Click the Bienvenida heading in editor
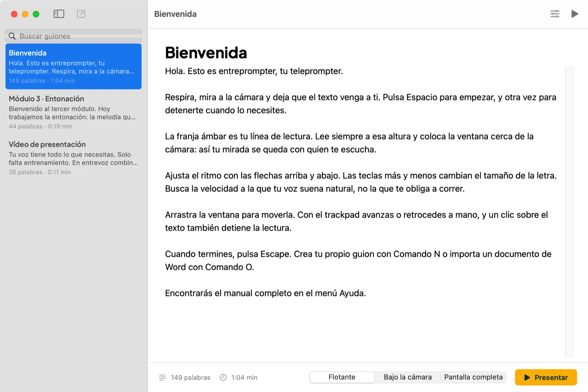This screenshot has height=392, width=588. 206,53
